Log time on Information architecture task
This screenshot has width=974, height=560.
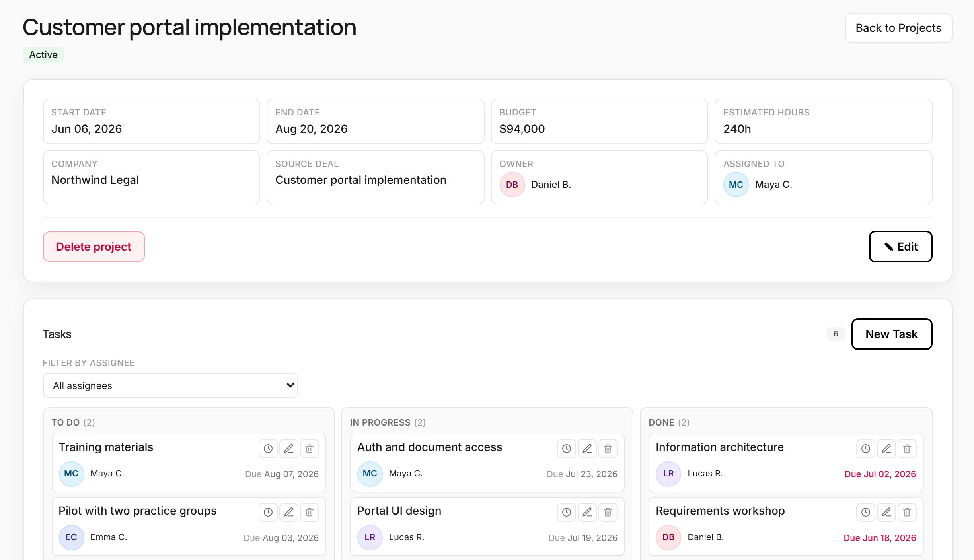click(x=866, y=449)
